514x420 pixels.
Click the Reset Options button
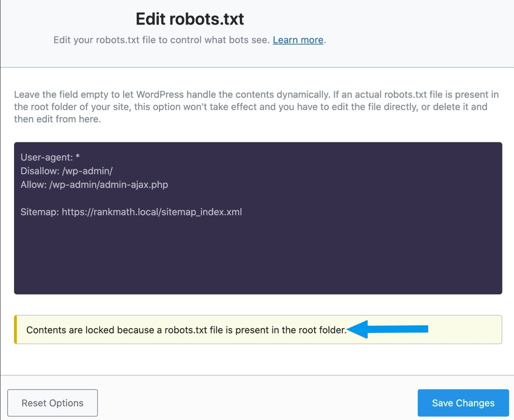[x=52, y=403]
